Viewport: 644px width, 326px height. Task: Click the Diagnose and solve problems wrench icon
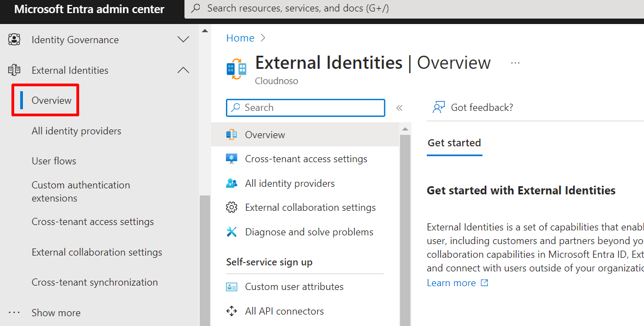[x=232, y=232]
